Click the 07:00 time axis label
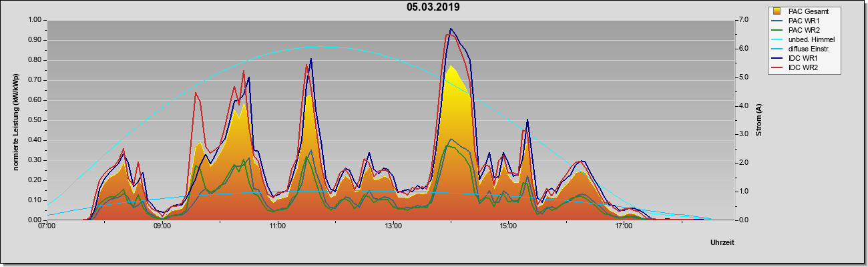 coord(47,226)
